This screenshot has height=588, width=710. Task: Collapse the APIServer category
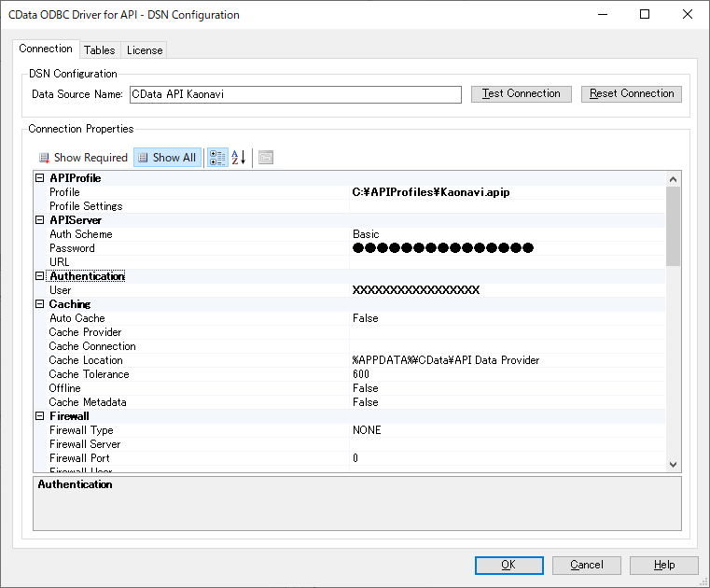(40, 220)
